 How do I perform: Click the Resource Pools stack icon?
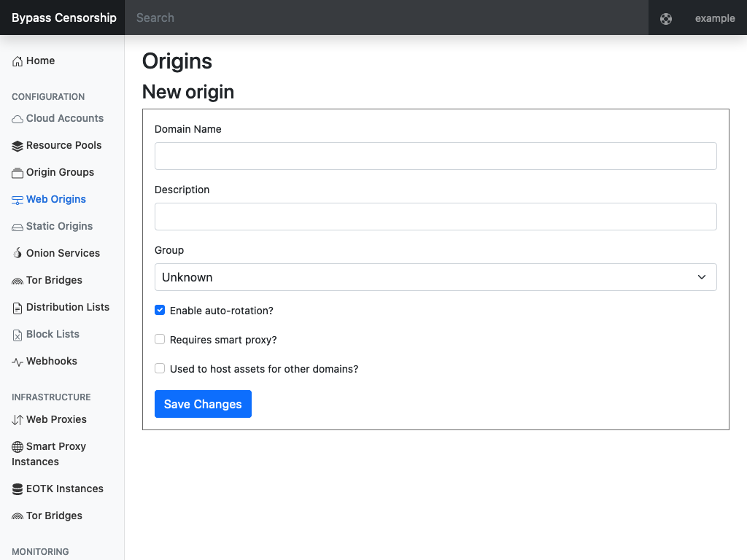(x=18, y=146)
